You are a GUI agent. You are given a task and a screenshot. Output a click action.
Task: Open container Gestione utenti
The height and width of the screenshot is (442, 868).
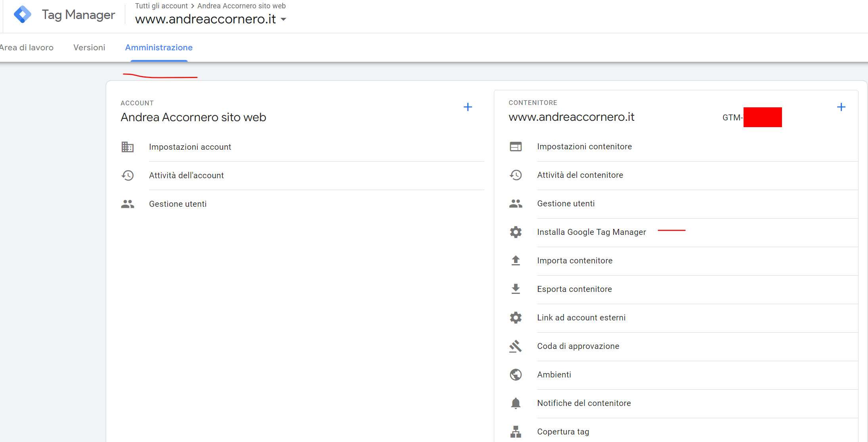point(566,204)
